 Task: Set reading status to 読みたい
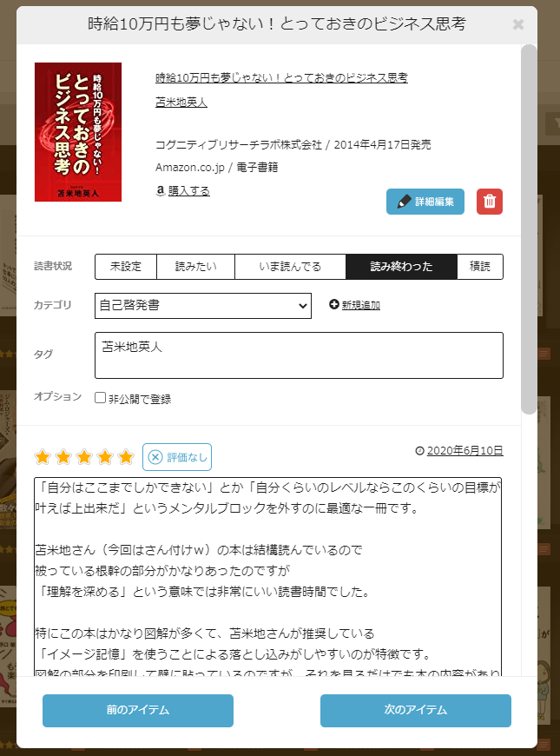pyautogui.click(x=195, y=267)
